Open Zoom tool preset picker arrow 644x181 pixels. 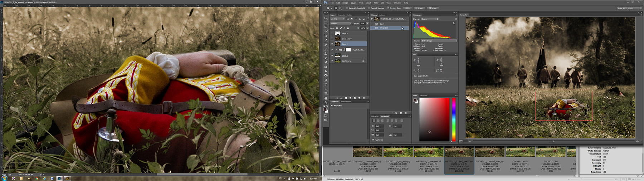(x=332, y=8)
